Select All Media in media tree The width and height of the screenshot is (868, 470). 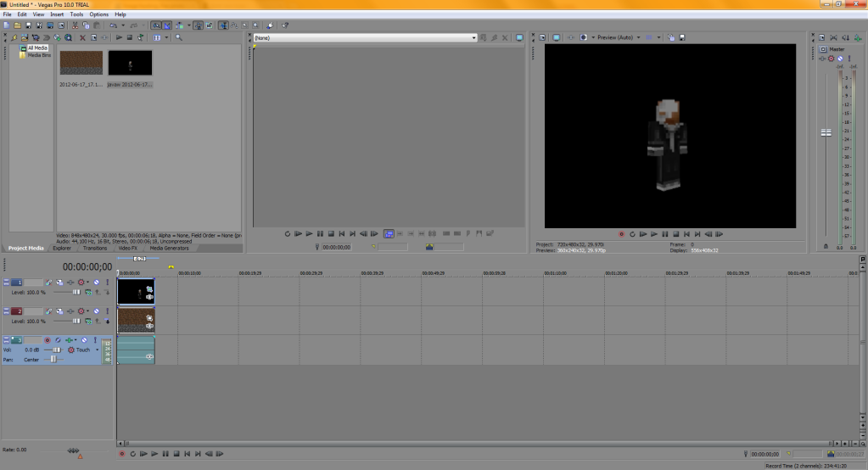37,48
